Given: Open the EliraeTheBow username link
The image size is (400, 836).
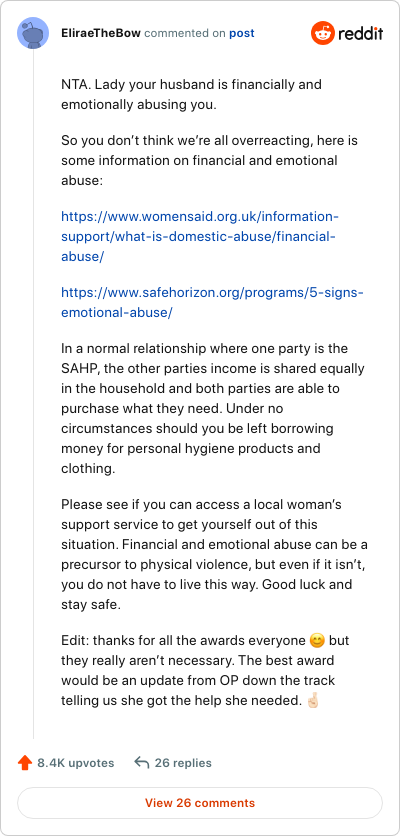Looking at the screenshot, I should point(101,33).
